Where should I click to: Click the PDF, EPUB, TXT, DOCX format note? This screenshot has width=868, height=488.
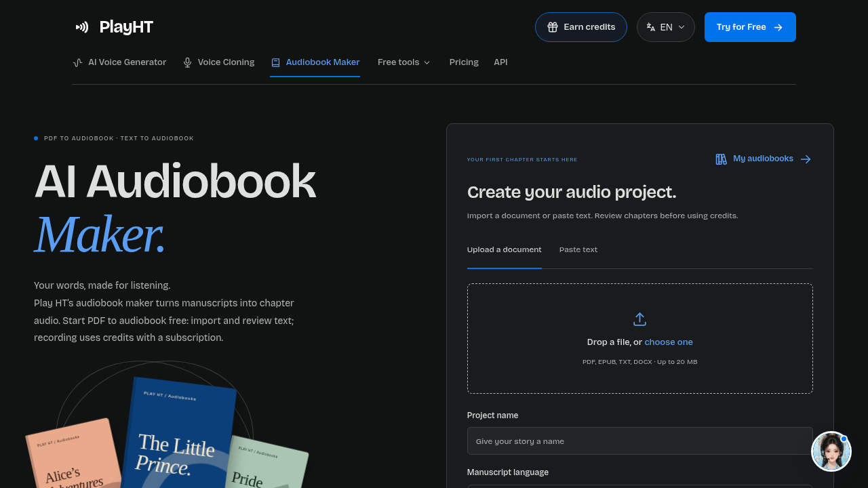point(640,362)
